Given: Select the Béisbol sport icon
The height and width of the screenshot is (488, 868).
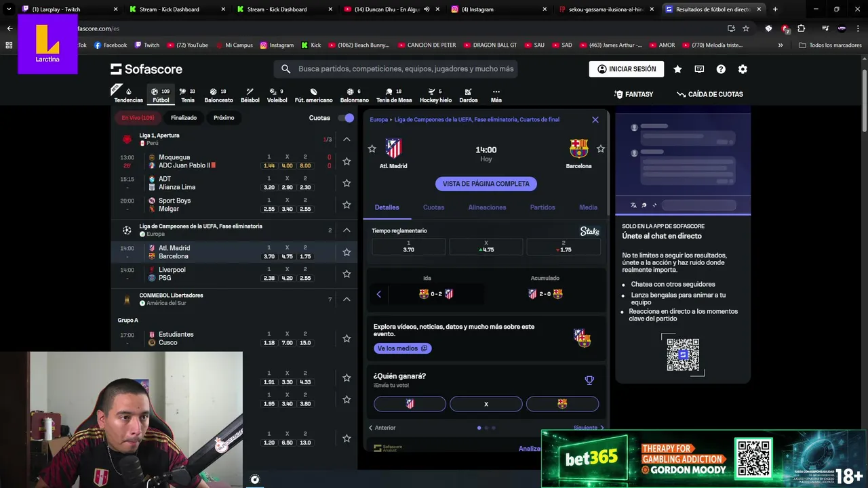Looking at the screenshot, I should [x=250, y=95].
